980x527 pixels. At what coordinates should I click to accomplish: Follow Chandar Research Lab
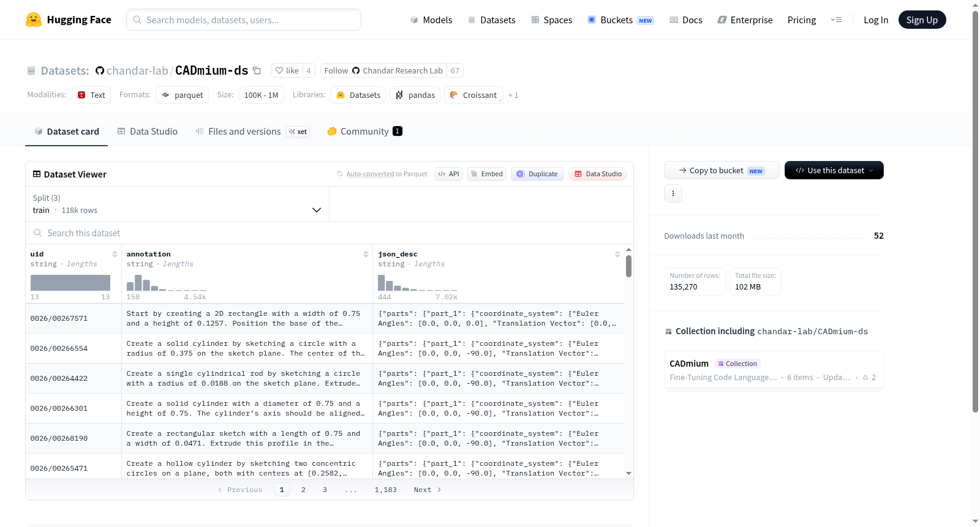coord(383,70)
